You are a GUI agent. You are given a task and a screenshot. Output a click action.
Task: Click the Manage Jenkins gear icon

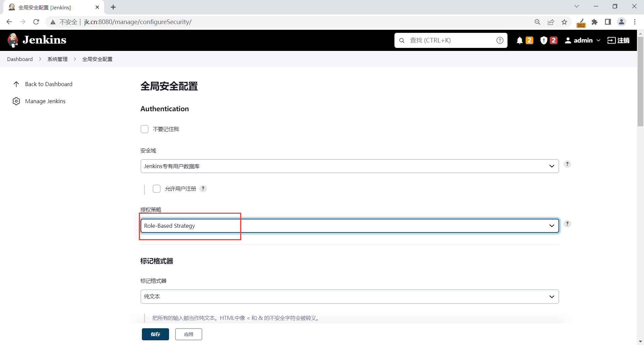(16, 101)
